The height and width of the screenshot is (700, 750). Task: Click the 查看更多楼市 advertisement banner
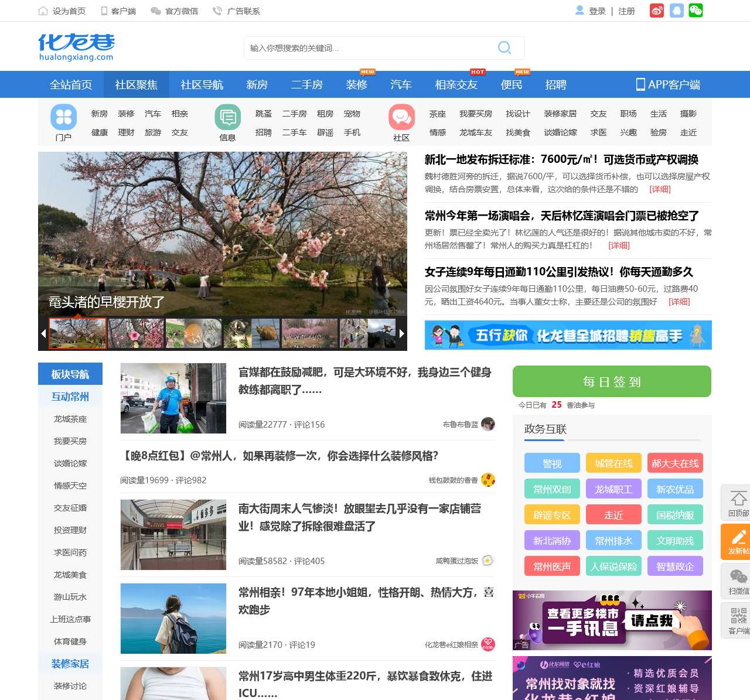pyautogui.click(x=612, y=620)
